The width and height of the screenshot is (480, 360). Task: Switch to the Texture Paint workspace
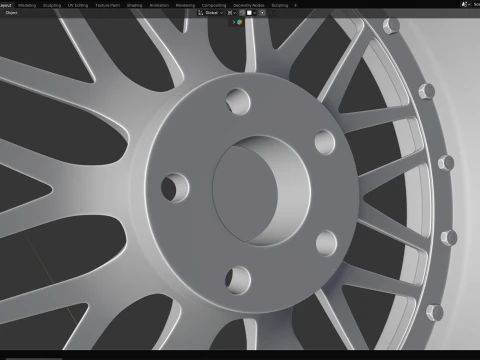click(x=108, y=5)
